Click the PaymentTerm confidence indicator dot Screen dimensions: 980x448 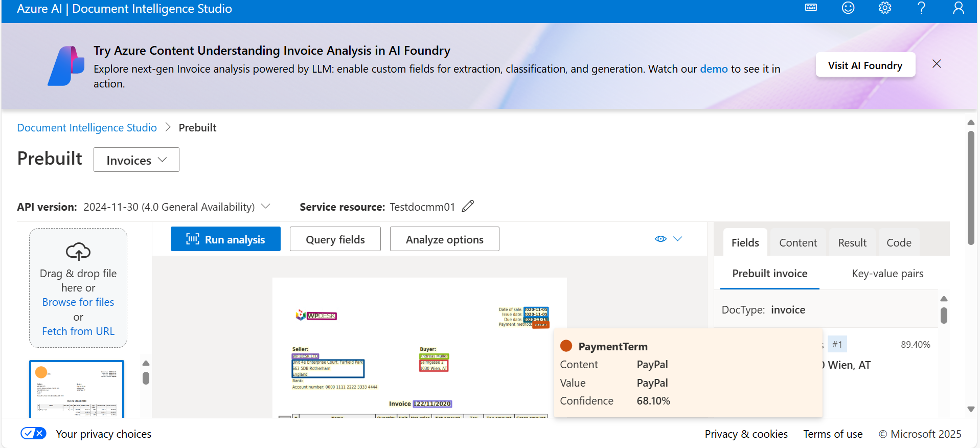click(566, 346)
